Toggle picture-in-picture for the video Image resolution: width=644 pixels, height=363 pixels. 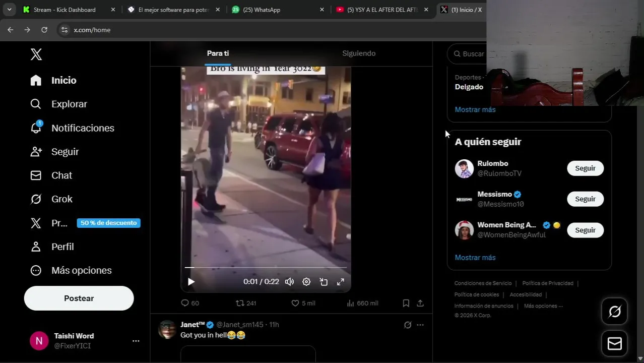[x=324, y=282]
